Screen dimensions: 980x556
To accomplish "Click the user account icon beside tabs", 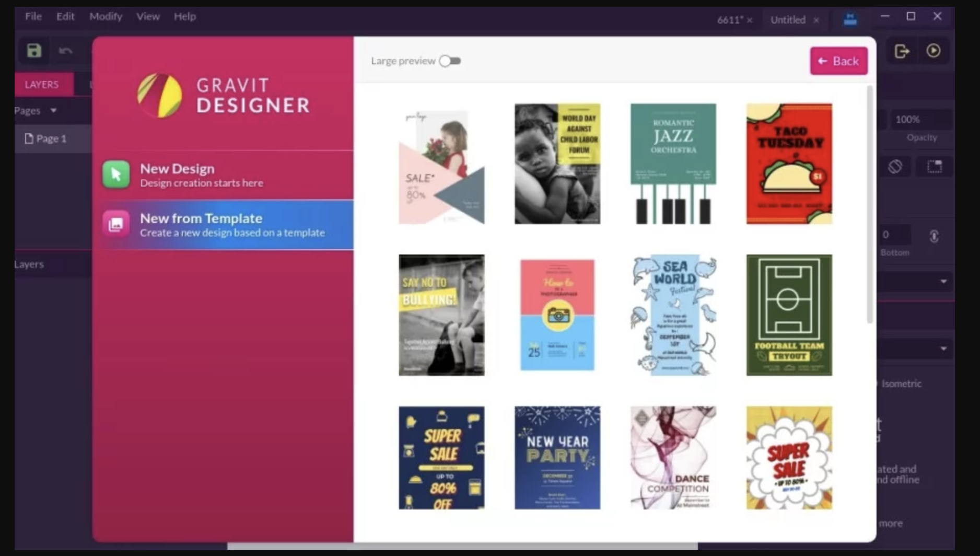I will (x=850, y=20).
